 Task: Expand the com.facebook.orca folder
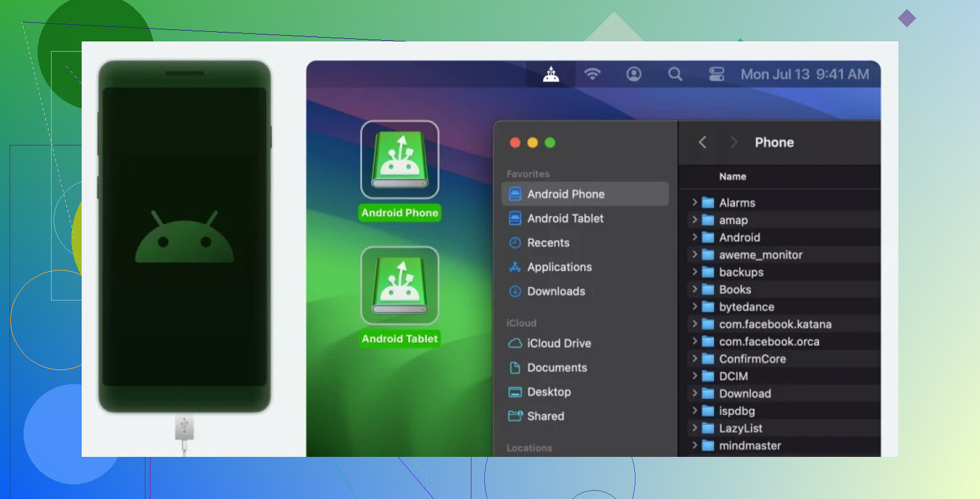(694, 341)
